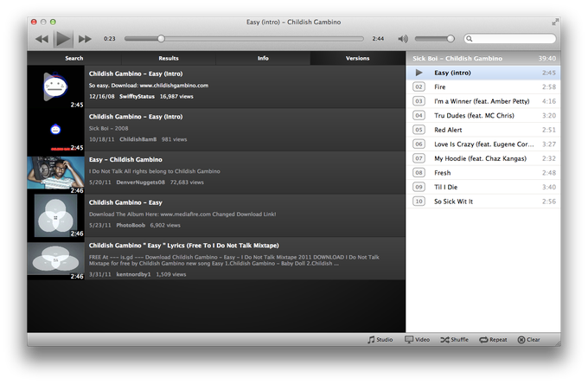588x384 pixels.
Task: Click track number 04 badge
Action: tap(419, 116)
